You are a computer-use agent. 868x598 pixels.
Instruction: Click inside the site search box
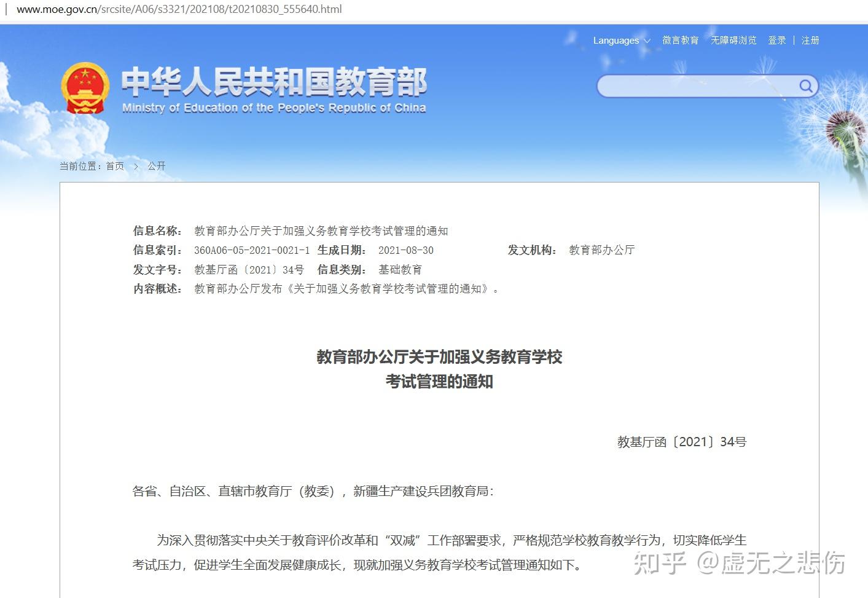point(694,86)
